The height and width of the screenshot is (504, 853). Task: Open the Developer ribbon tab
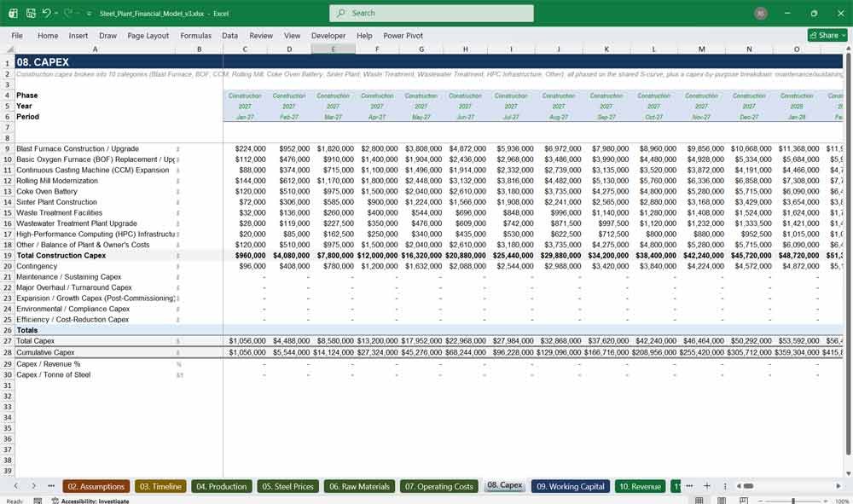click(328, 35)
